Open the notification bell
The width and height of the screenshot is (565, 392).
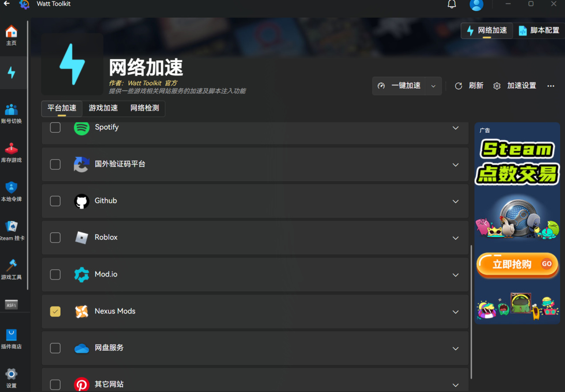point(452,4)
